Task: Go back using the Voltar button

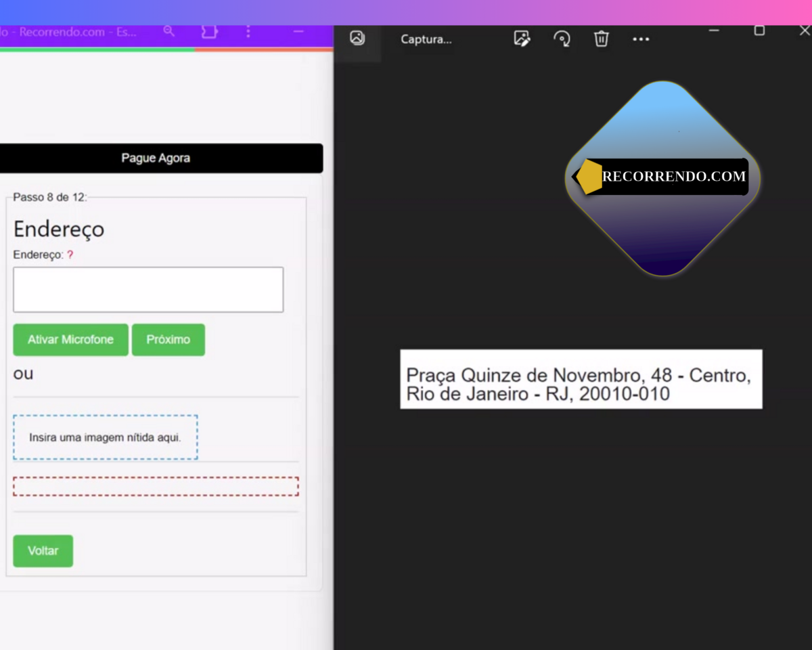Action: click(x=43, y=551)
